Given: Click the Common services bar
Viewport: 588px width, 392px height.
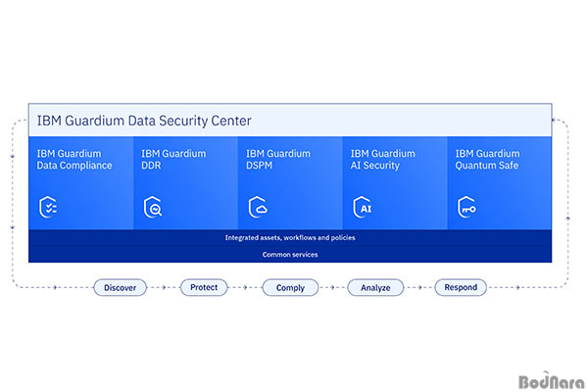Looking at the screenshot, I should click(290, 255).
